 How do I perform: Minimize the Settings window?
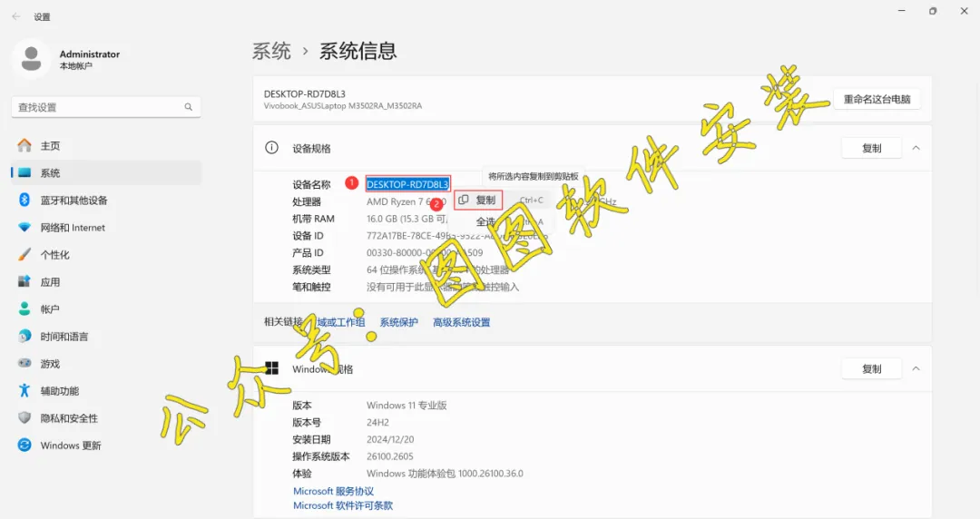[x=901, y=11]
